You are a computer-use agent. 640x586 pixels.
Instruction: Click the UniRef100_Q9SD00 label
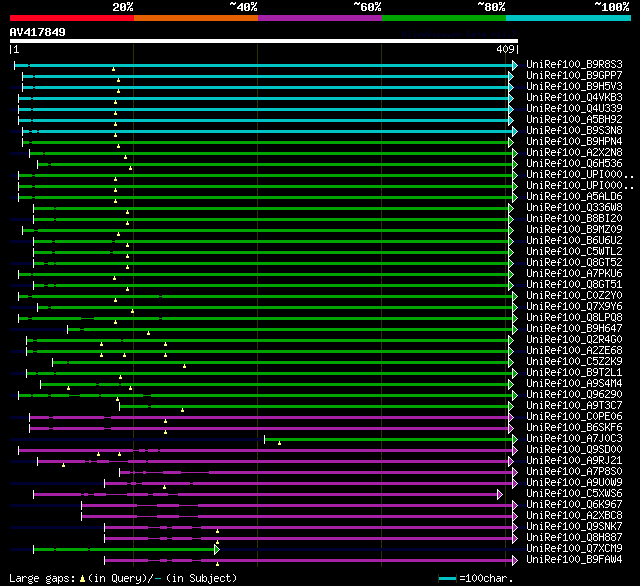pos(574,450)
